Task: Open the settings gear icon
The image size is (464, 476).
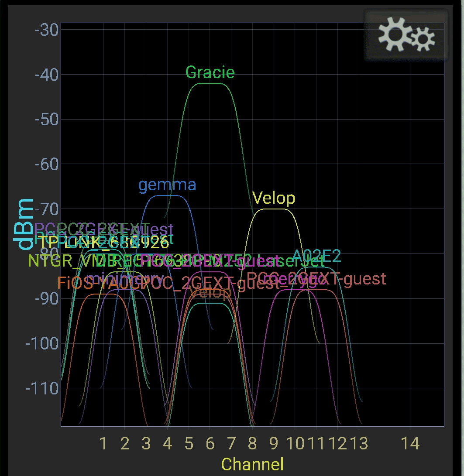Action: pyautogui.click(x=406, y=36)
